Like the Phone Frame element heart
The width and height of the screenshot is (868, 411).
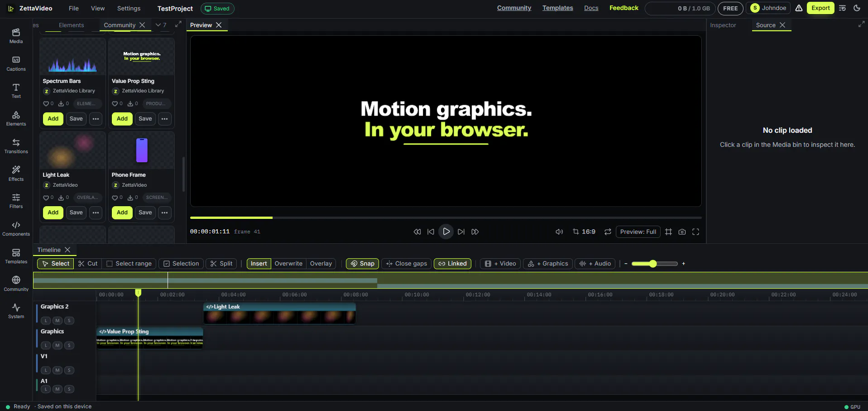[x=115, y=198]
